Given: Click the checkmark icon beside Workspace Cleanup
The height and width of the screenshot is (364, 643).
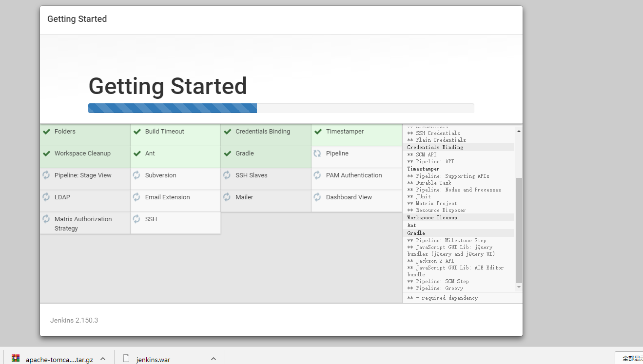Looking at the screenshot, I should [47, 153].
